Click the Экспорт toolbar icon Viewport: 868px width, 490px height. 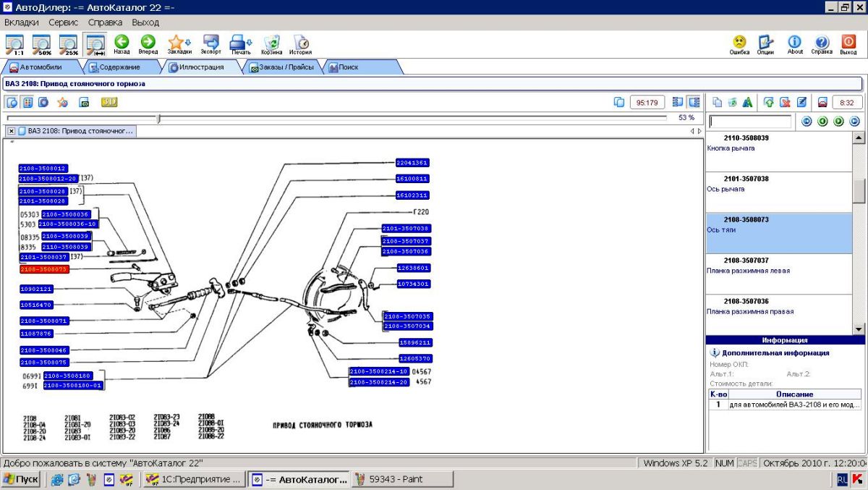[211, 43]
